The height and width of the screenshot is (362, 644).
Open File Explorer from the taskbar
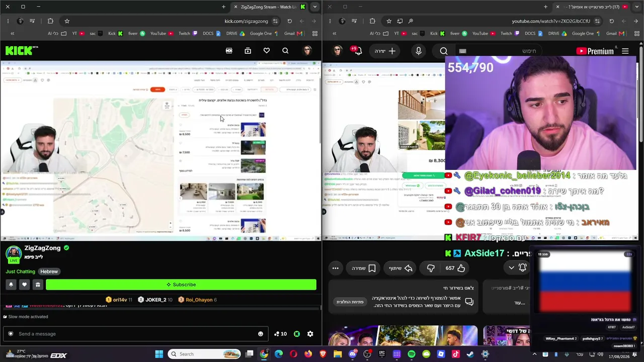point(338,354)
